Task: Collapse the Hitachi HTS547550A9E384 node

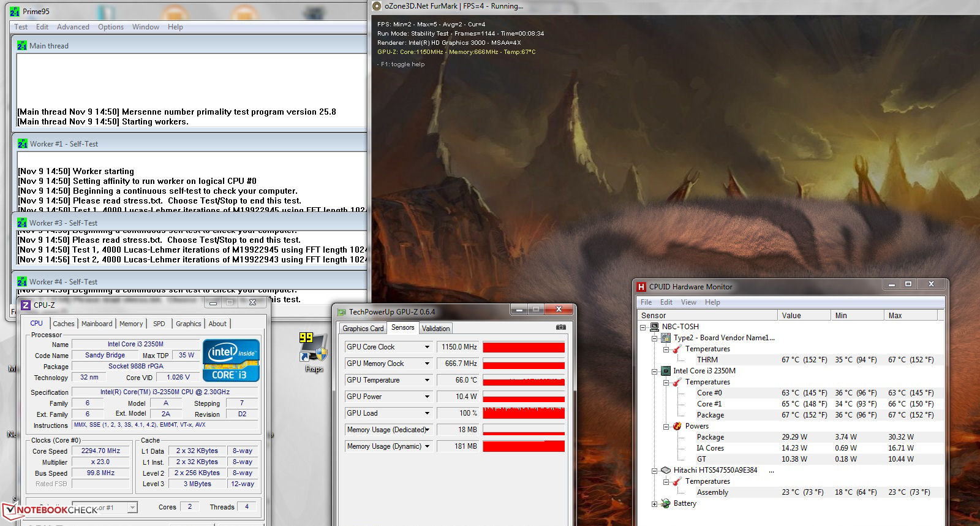Action: pyautogui.click(x=655, y=470)
